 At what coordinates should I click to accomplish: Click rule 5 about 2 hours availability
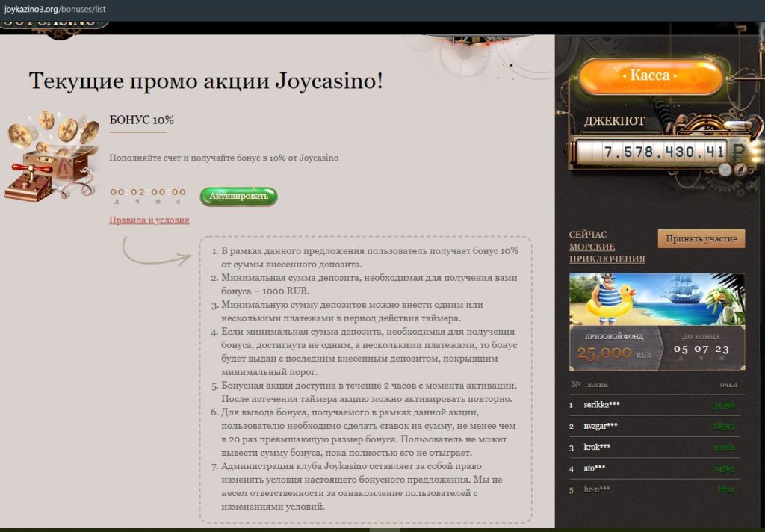click(x=369, y=392)
